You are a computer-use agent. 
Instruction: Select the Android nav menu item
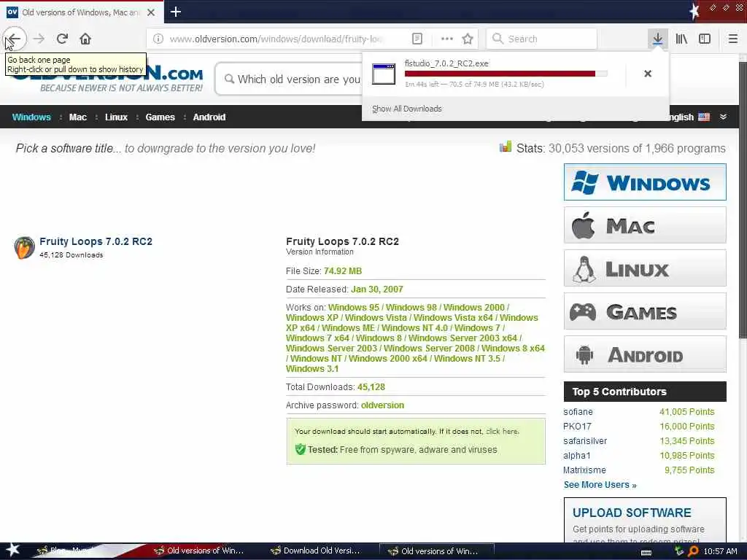point(209,117)
